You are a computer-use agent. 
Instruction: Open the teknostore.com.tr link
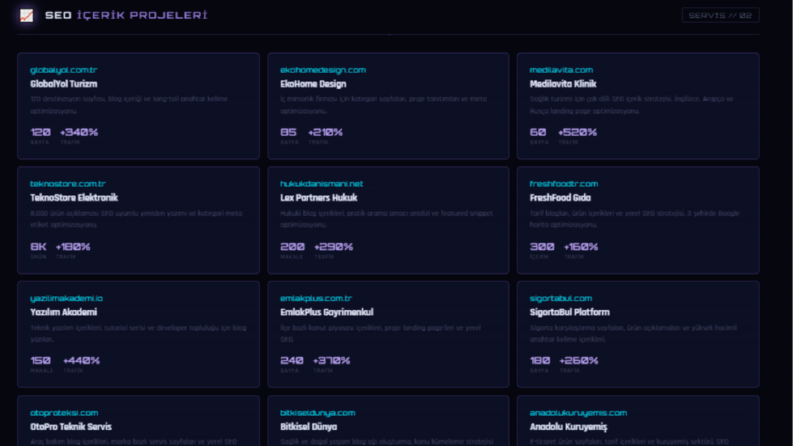(68, 184)
